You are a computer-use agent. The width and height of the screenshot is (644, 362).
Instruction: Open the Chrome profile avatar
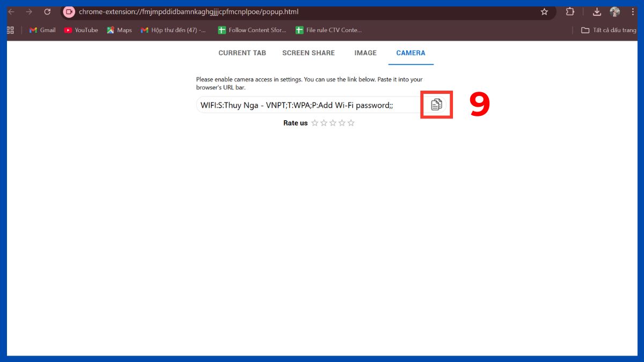tap(615, 12)
